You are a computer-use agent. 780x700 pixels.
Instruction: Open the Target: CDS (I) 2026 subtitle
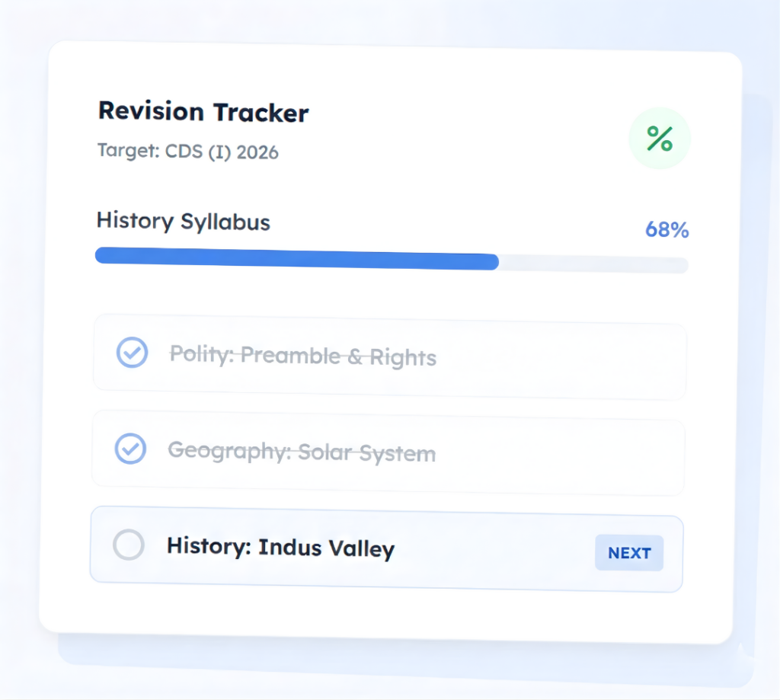pos(188,151)
